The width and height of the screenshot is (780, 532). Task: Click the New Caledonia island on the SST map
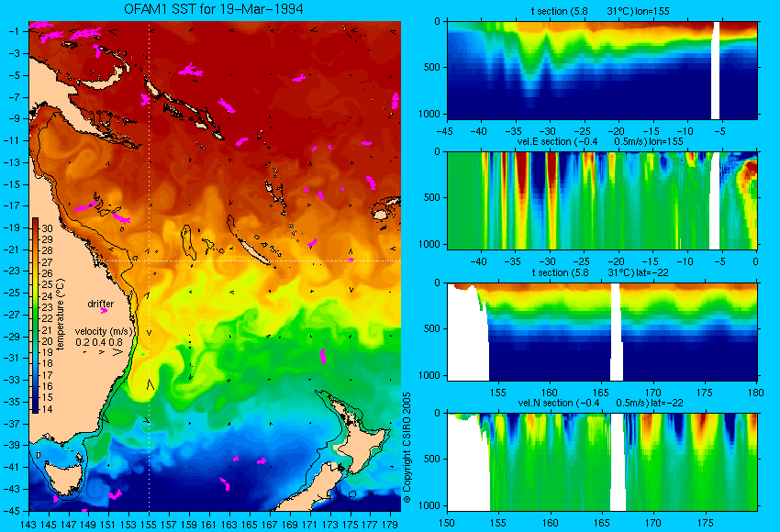(252, 250)
